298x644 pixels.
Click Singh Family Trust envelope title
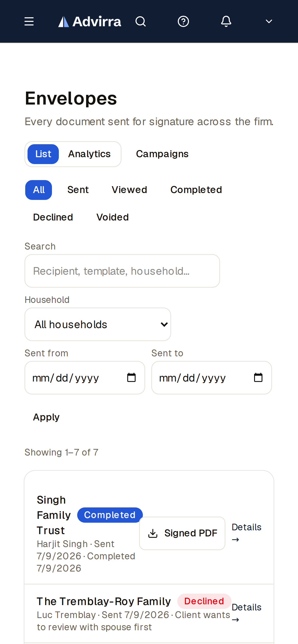54,515
